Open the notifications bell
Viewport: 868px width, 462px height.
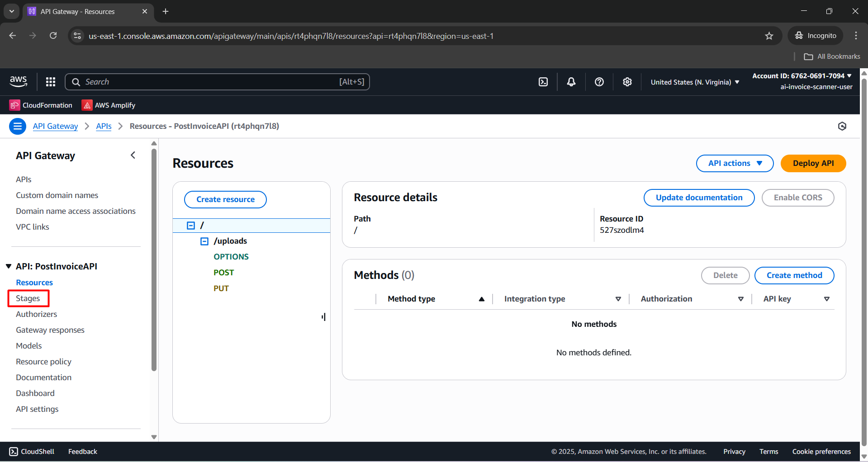(x=571, y=82)
